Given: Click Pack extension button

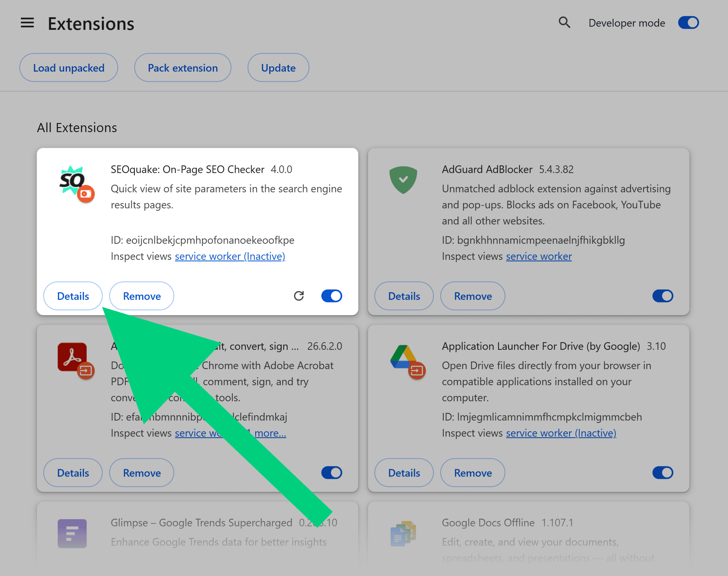Looking at the screenshot, I should point(183,68).
